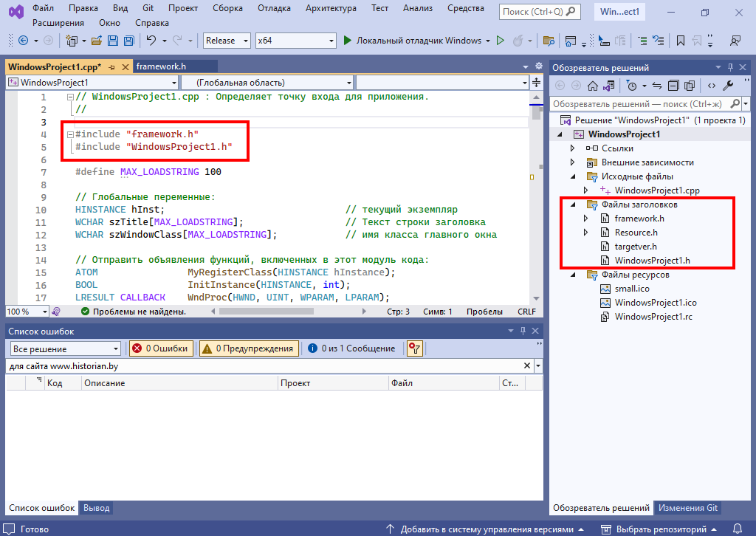The width and height of the screenshot is (756, 536).
Task: Click Добавить в систему управления версиями
Action: tap(487, 529)
